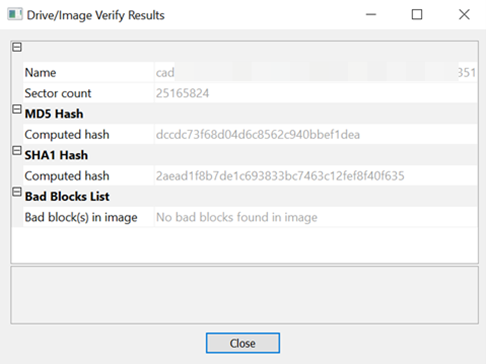Click the empty description pane below
The image size is (486, 364).
click(x=244, y=295)
